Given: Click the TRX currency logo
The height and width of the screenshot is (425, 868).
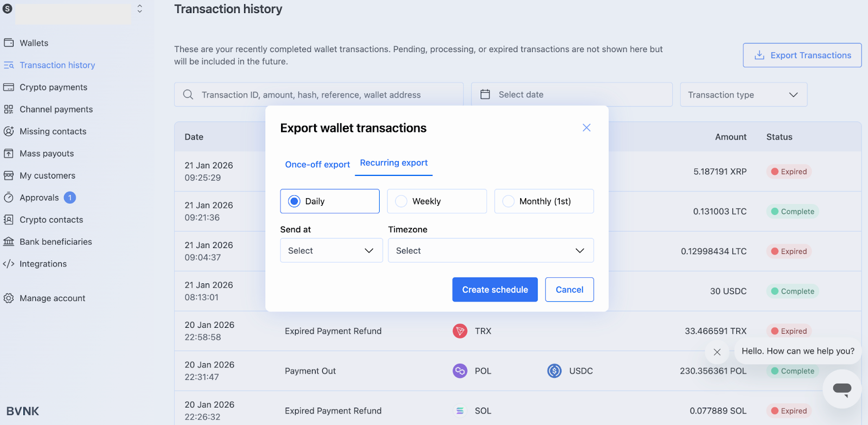Looking at the screenshot, I should tap(460, 331).
